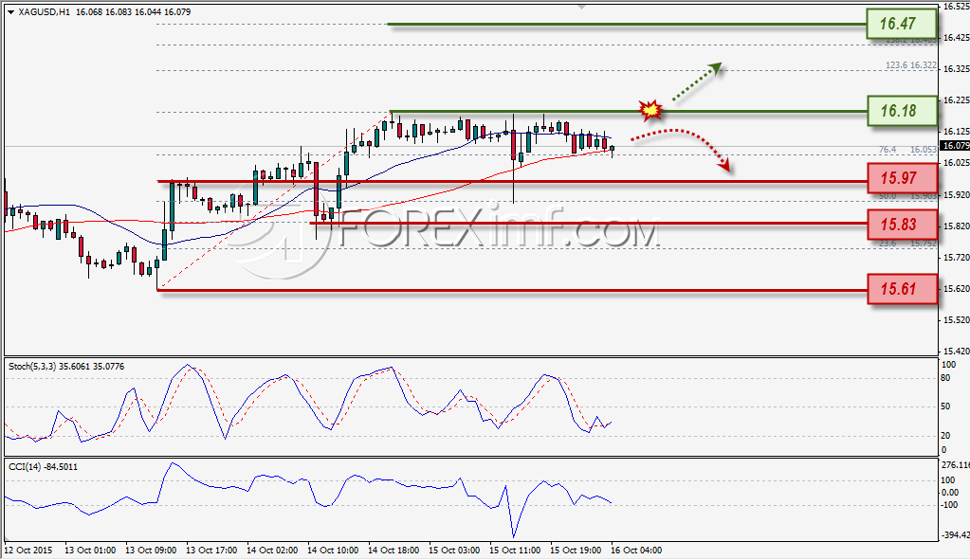Click the Stochastic scale value 50
Viewport: 970px width, 560px height.
coord(946,406)
